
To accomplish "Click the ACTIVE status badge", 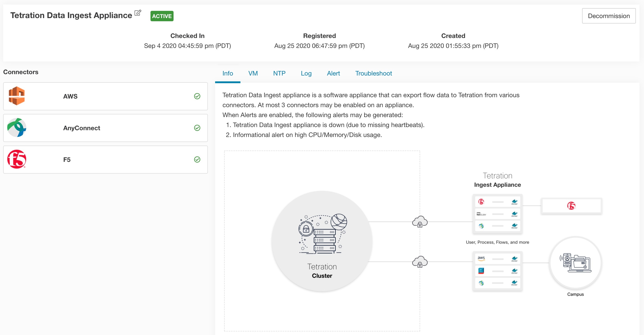I will point(161,16).
